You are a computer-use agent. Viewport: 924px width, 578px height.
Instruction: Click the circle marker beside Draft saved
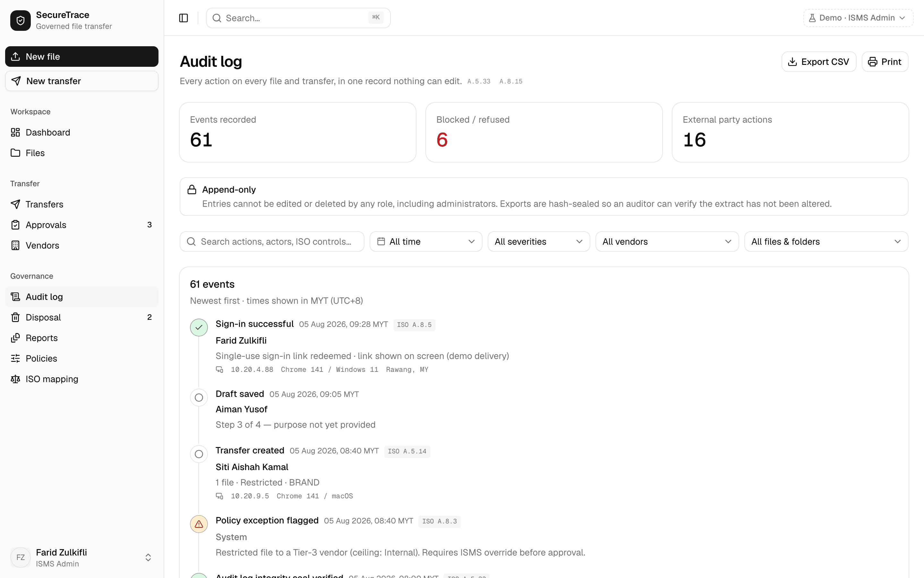(x=199, y=398)
